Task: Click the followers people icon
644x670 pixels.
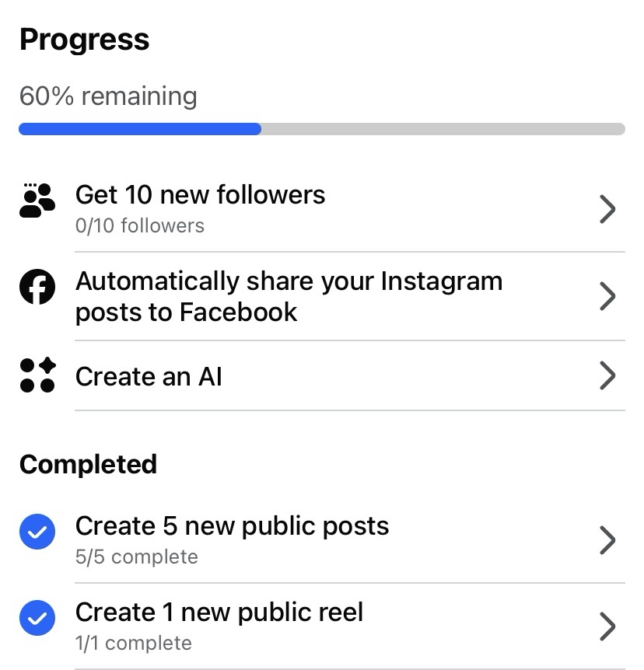Action: point(37,201)
